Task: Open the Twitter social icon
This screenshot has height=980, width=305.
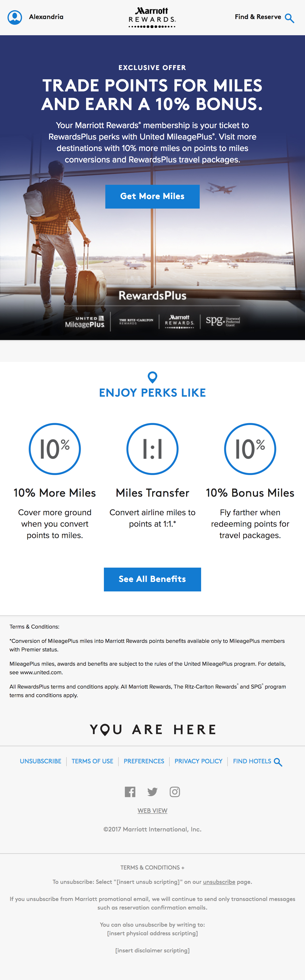Action: pos(152,792)
